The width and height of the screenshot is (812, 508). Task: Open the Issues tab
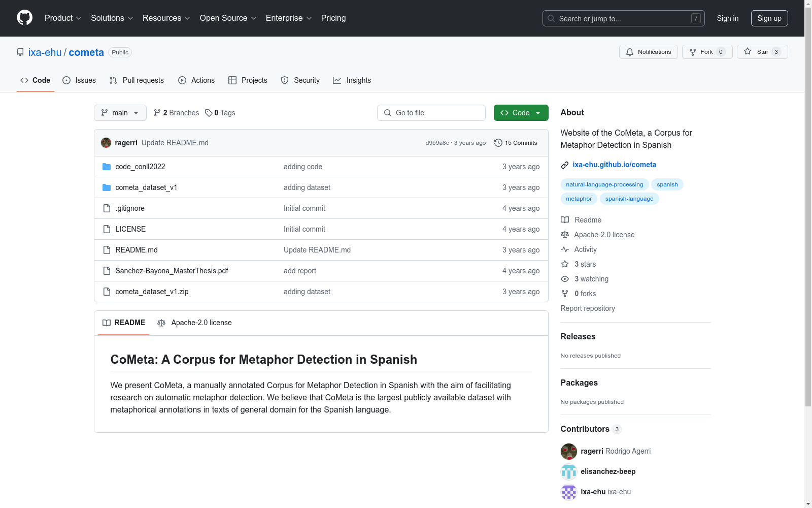pyautogui.click(x=79, y=80)
